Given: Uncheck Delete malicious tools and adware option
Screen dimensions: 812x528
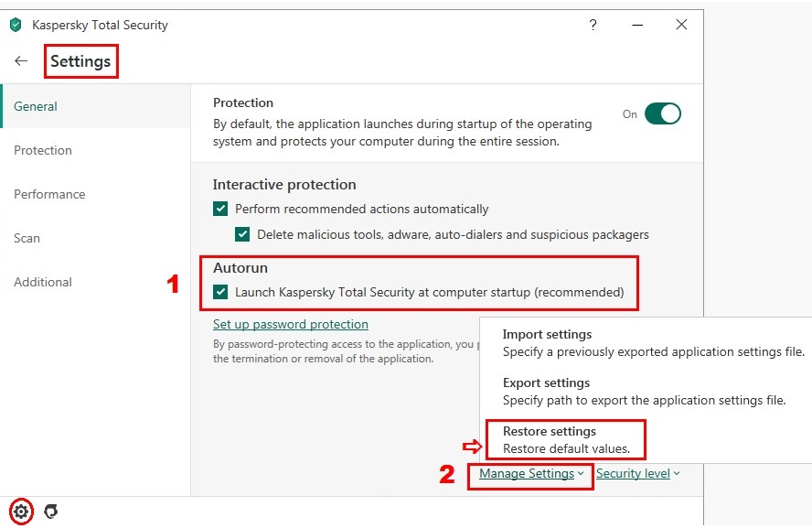Looking at the screenshot, I should coord(242,234).
